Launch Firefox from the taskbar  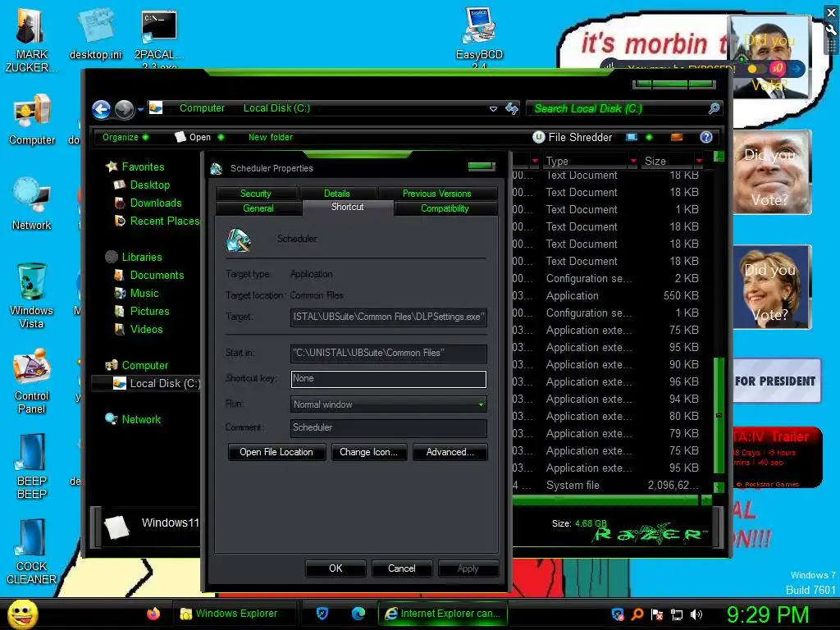click(x=153, y=614)
